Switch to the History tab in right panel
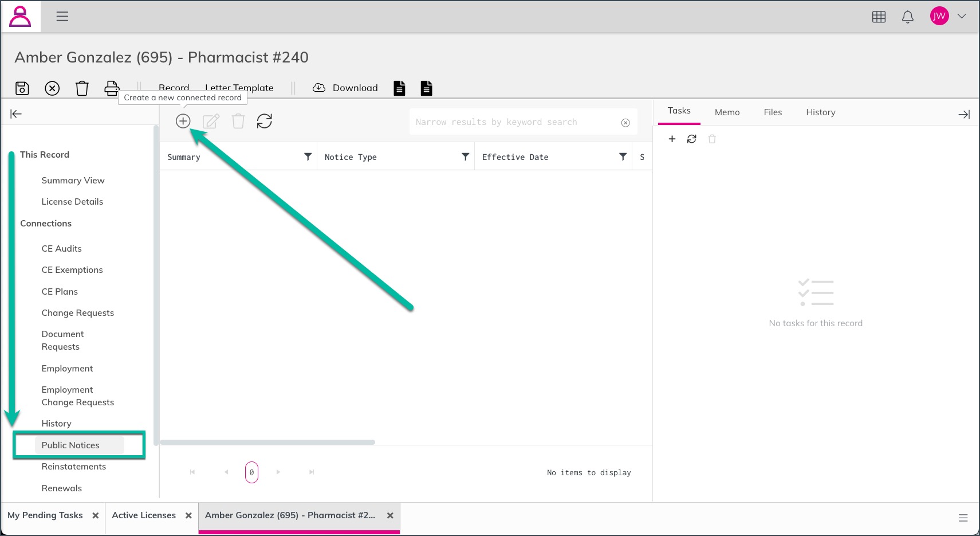The width and height of the screenshot is (980, 536). point(820,112)
